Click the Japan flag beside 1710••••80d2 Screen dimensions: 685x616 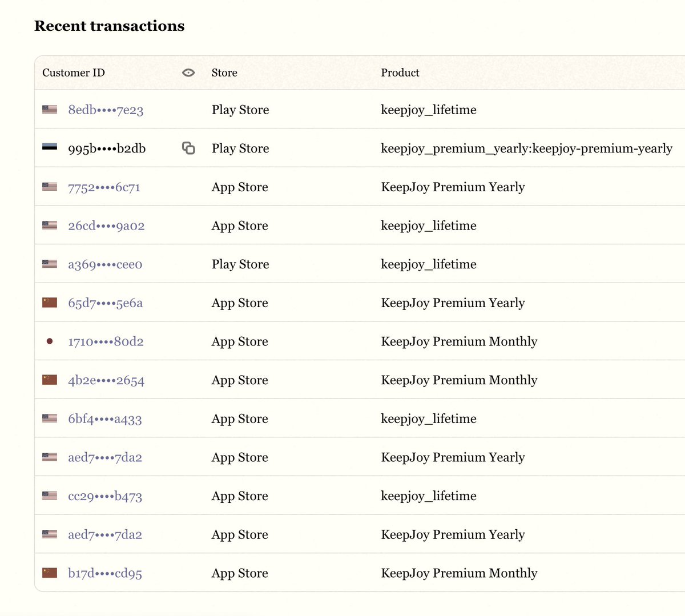tap(50, 341)
